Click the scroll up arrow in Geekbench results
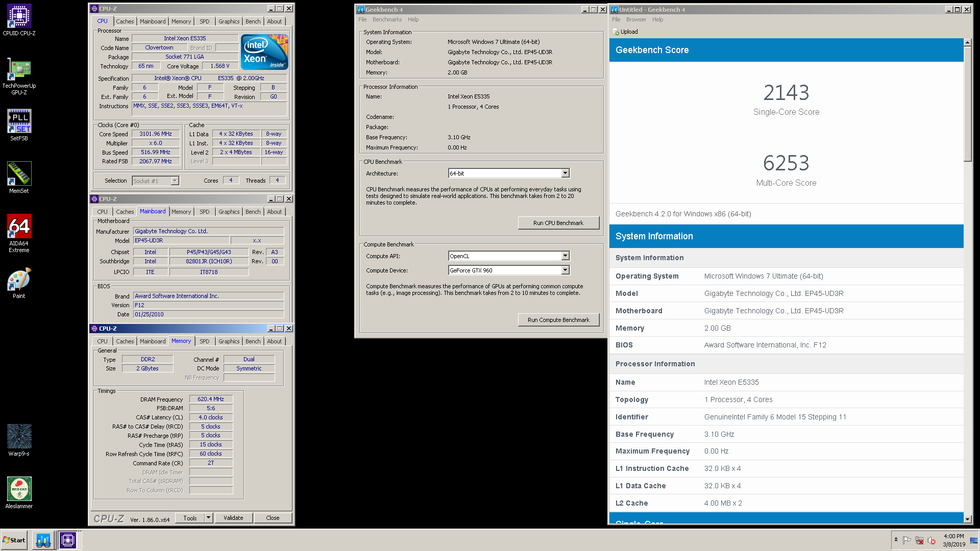The width and height of the screenshot is (980, 551). coord(967,43)
